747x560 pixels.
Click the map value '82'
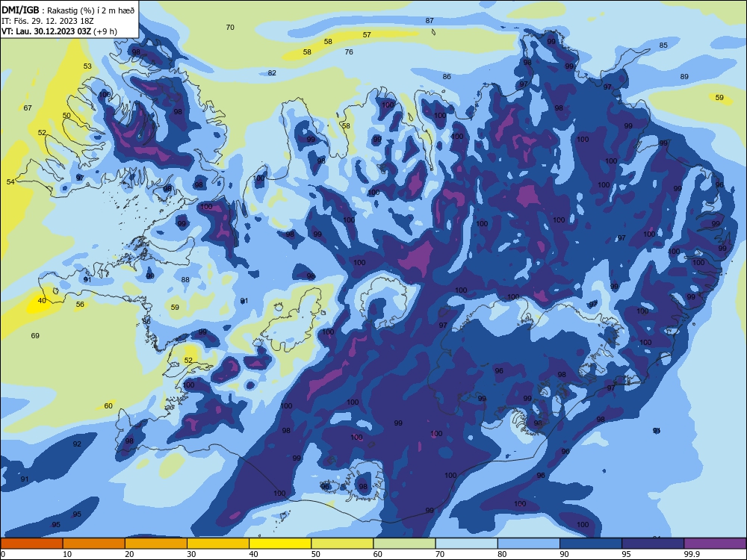tap(272, 73)
